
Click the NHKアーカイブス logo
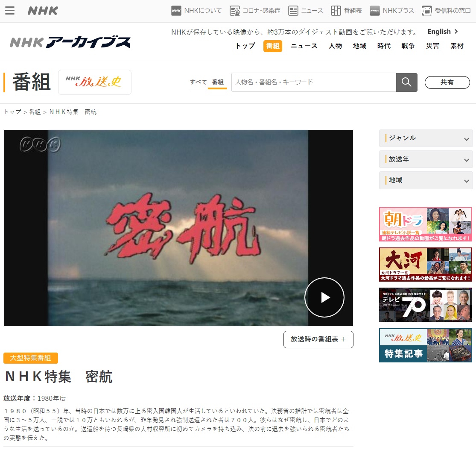click(70, 42)
